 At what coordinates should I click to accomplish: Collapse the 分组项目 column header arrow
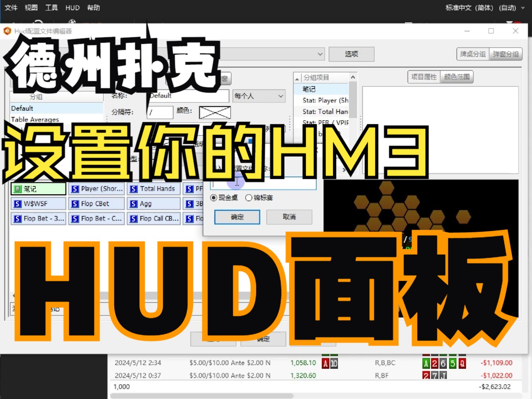297,78
